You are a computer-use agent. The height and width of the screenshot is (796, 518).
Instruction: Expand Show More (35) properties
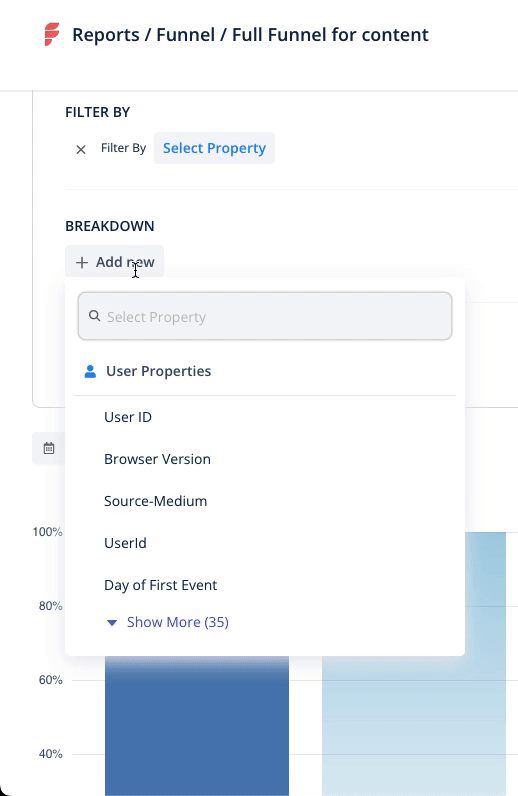click(x=168, y=622)
